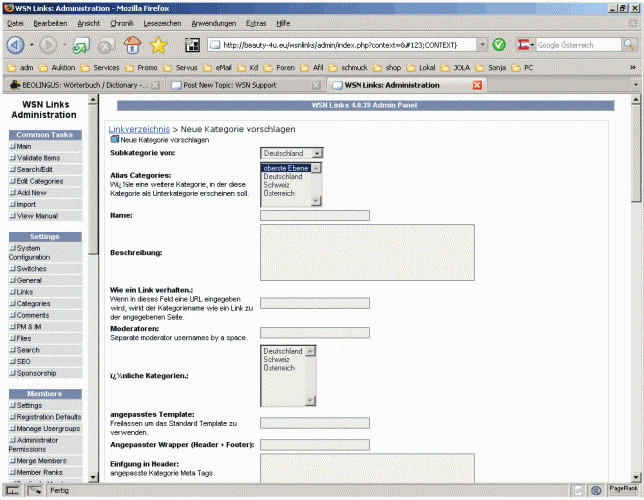Image resolution: width=644 pixels, height=500 pixels.
Task: Open Edit Categories in sidebar
Action: (40, 181)
